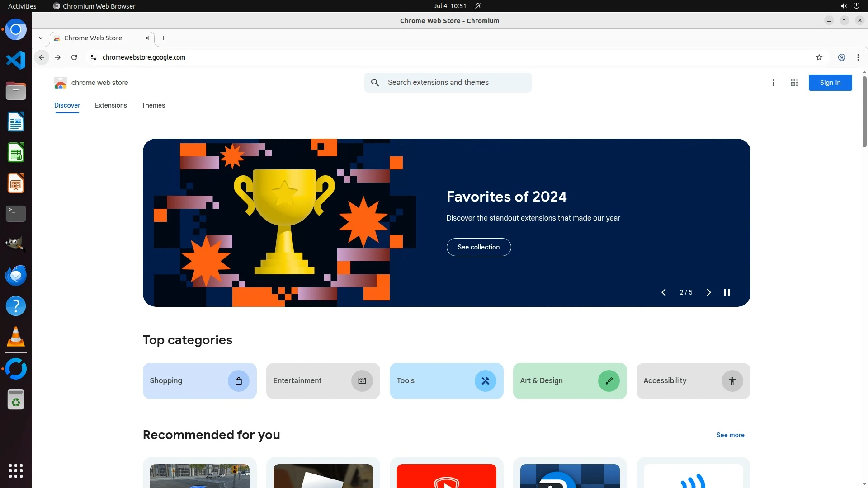The width and height of the screenshot is (868, 488).
Task: Click the Sign in button
Action: tap(830, 83)
